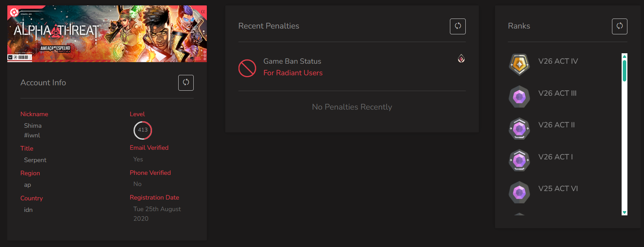This screenshot has width=644, height=247.
Task: Click the No Penalties Recently message
Action: tap(352, 107)
